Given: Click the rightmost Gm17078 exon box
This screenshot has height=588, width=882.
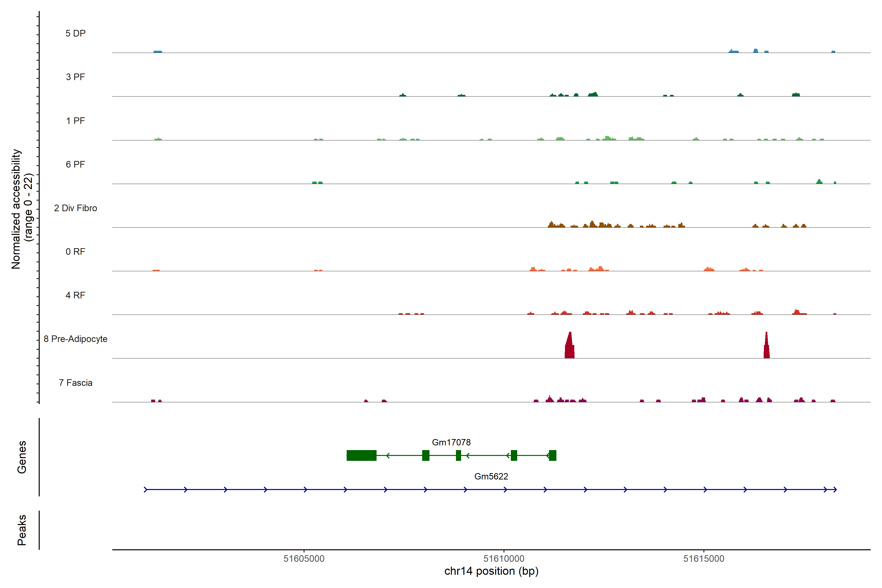Looking at the screenshot, I should click(552, 455).
